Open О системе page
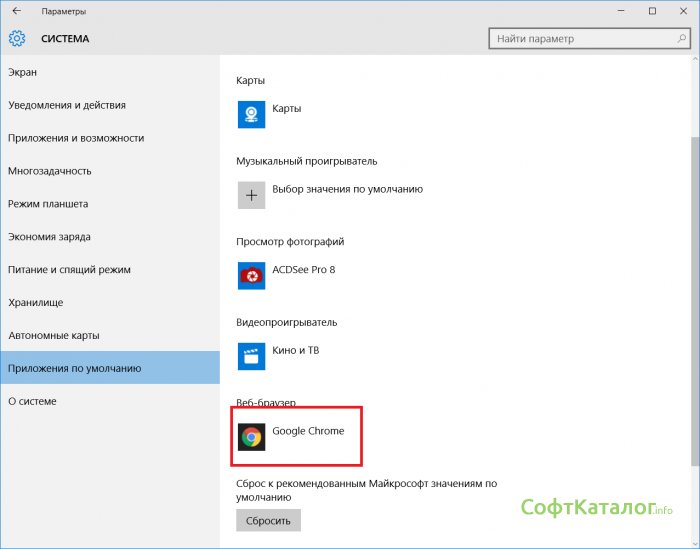The image size is (700, 549). pyautogui.click(x=32, y=401)
